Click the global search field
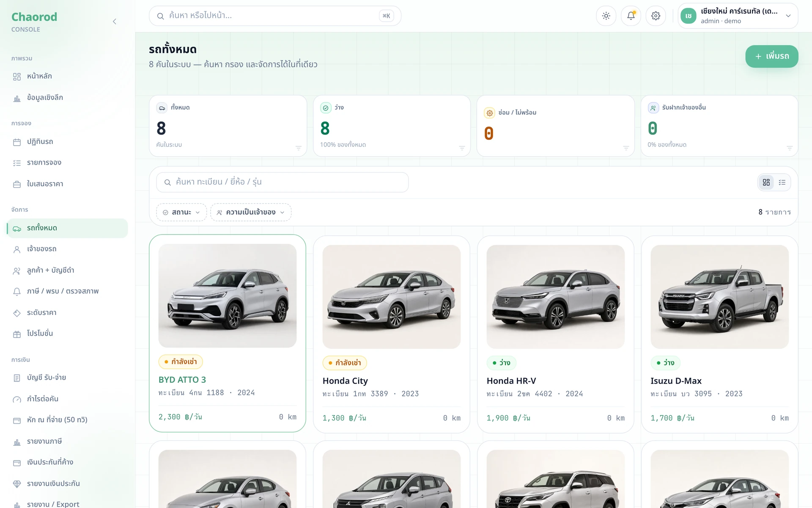This screenshot has height=508, width=812. (x=275, y=16)
